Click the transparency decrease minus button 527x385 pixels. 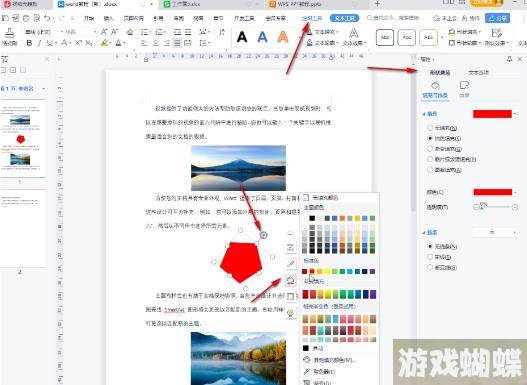(x=476, y=207)
